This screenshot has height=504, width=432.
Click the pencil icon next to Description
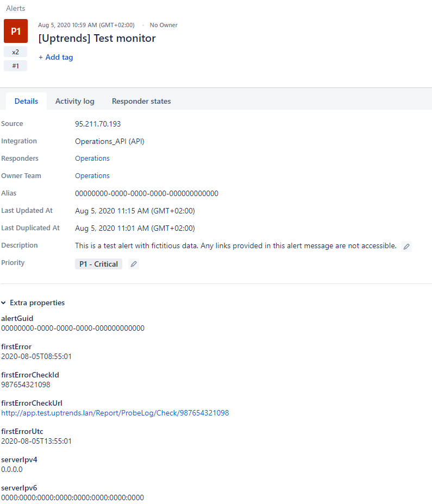click(x=406, y=247)
